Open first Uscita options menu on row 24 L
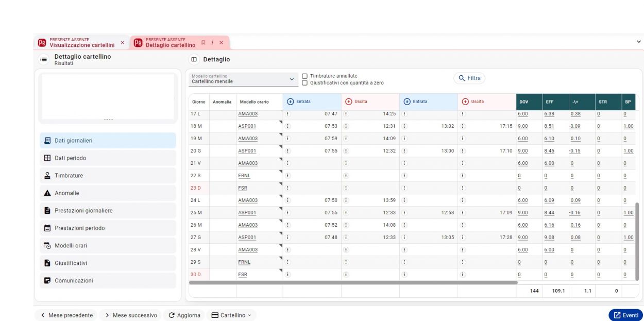 pyautogui.click(x=346, y=200)
